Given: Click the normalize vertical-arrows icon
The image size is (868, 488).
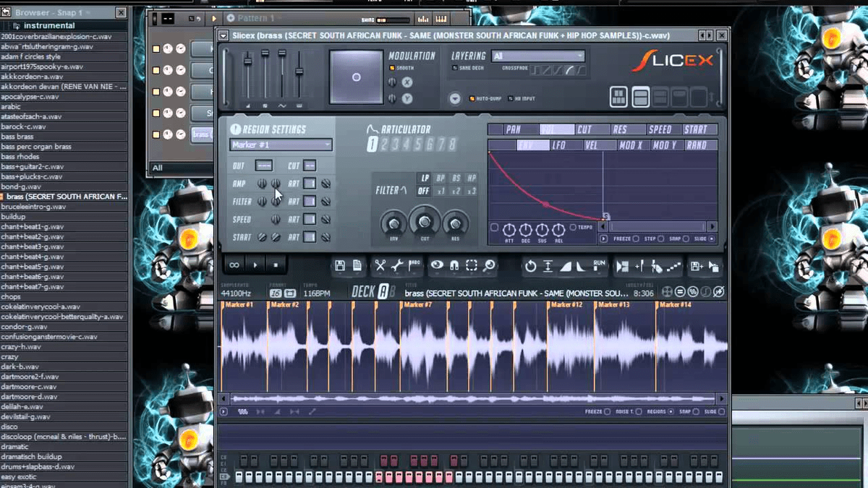Looking at the screenshot, I should pyautogui.click(x=548, y=266).
